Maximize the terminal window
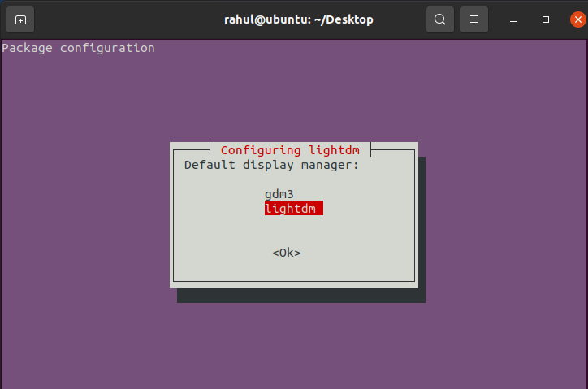This screenshot has height=389, width=588. point(546,19)
